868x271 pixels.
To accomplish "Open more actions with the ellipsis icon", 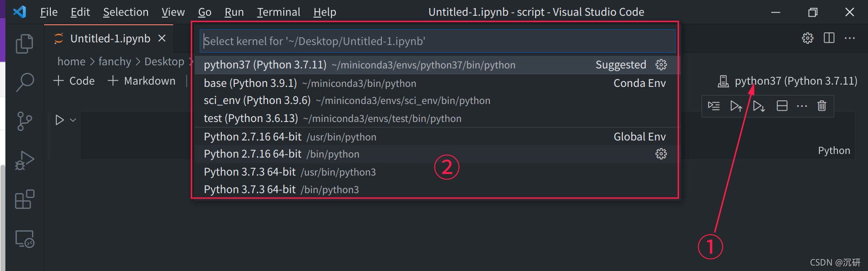I will [802, 106].
